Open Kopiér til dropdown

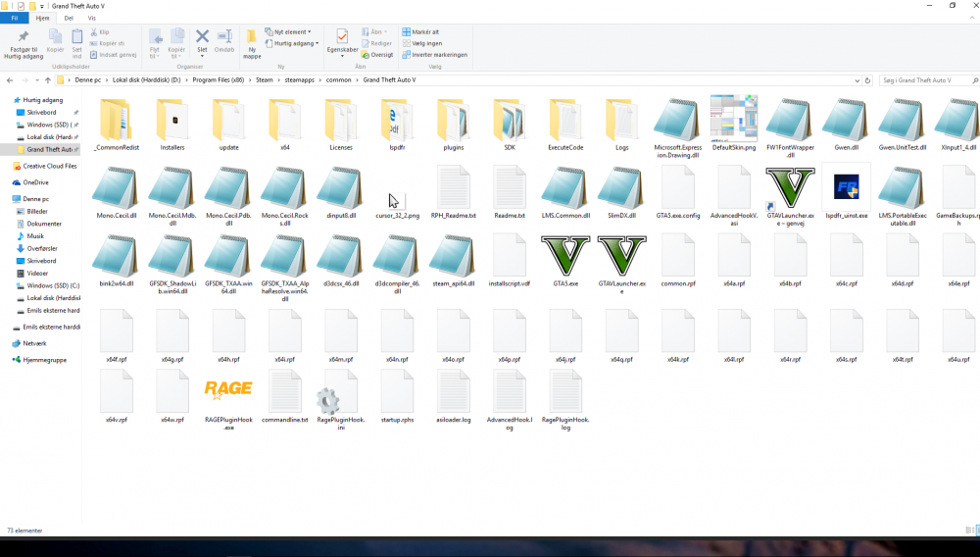(x=176, y=44)
